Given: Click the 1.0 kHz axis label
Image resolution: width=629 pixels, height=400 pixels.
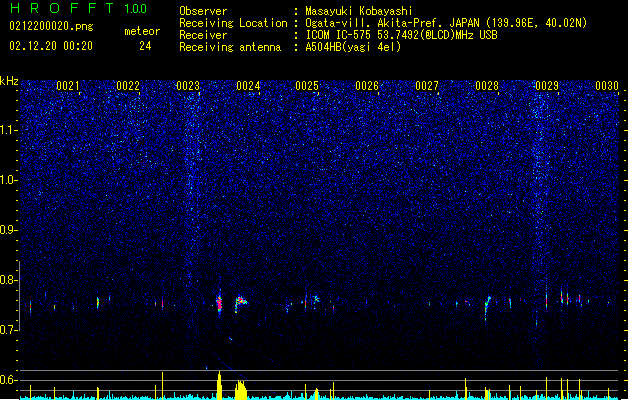Looking at the screenshot, I should [x=9, y=180].
